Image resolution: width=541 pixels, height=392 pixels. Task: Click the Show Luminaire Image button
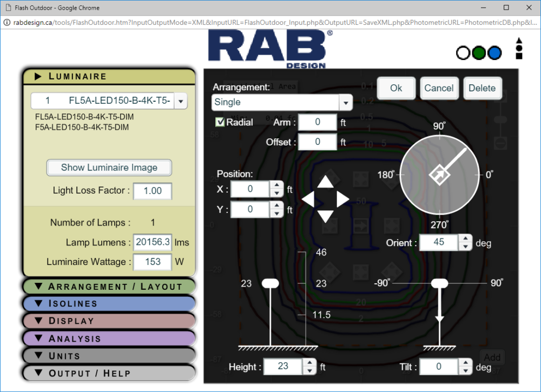(109, 168)
